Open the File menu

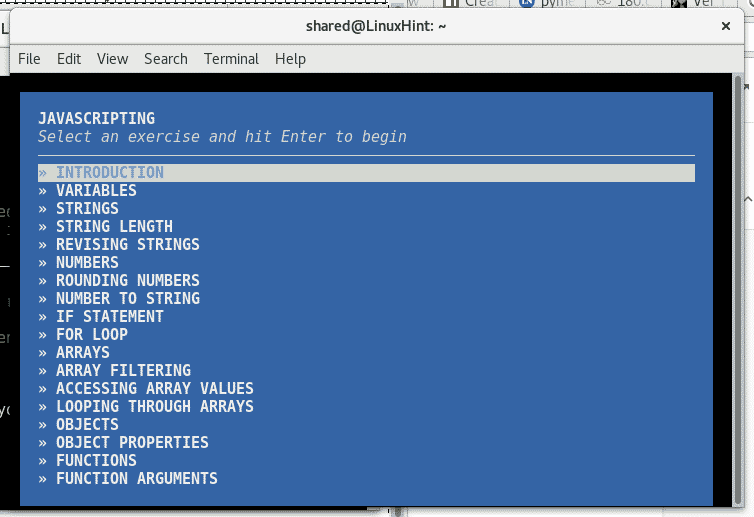coord(29,59)
